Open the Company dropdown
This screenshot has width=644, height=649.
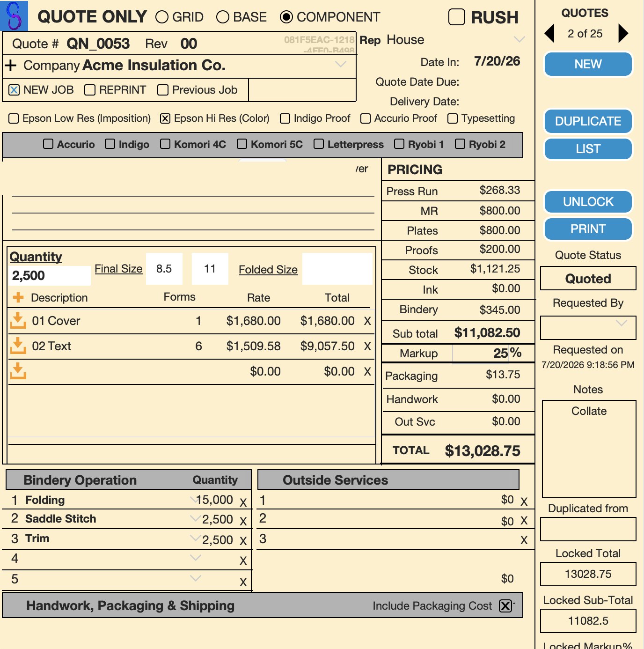341,64
